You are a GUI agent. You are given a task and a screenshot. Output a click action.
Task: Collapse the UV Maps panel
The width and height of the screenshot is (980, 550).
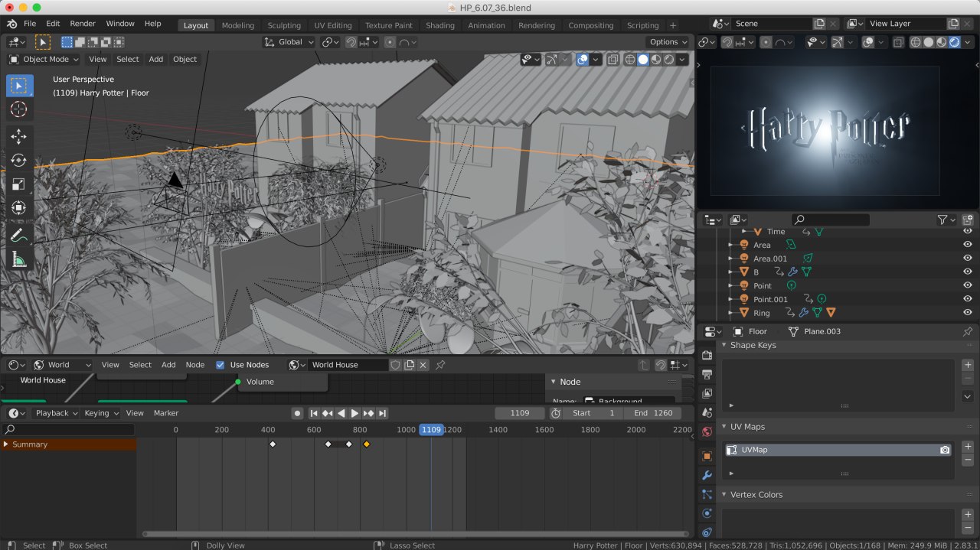click(724, 427)
